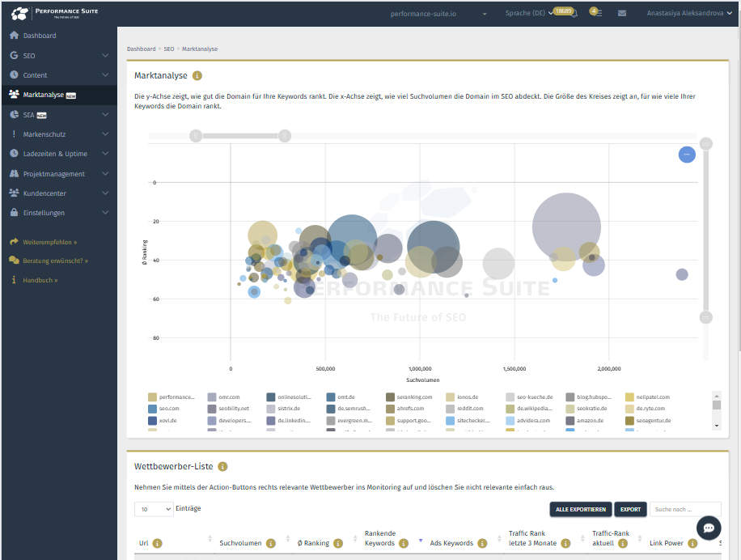Expand the Content sidebar menu

[x=105, y=74]
